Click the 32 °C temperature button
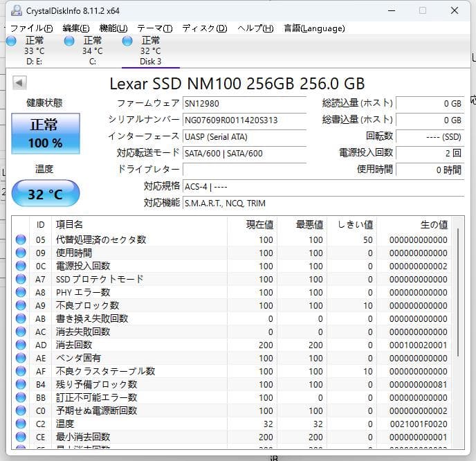 click(x=46, y=193)
